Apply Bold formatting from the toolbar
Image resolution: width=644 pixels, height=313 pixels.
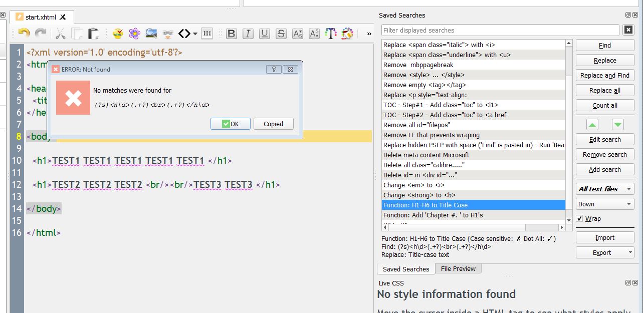click(231, 34)
